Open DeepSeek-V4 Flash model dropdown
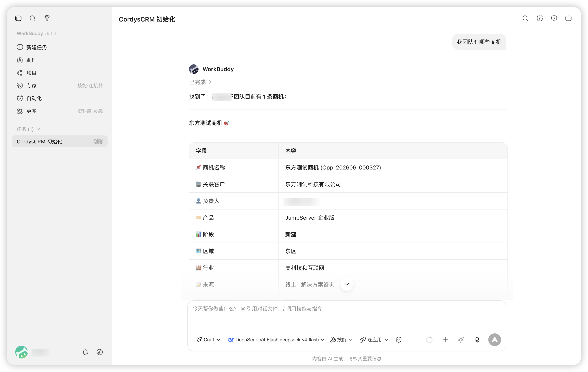This screenshot has width=588, height=372. (x=276, y=340)
